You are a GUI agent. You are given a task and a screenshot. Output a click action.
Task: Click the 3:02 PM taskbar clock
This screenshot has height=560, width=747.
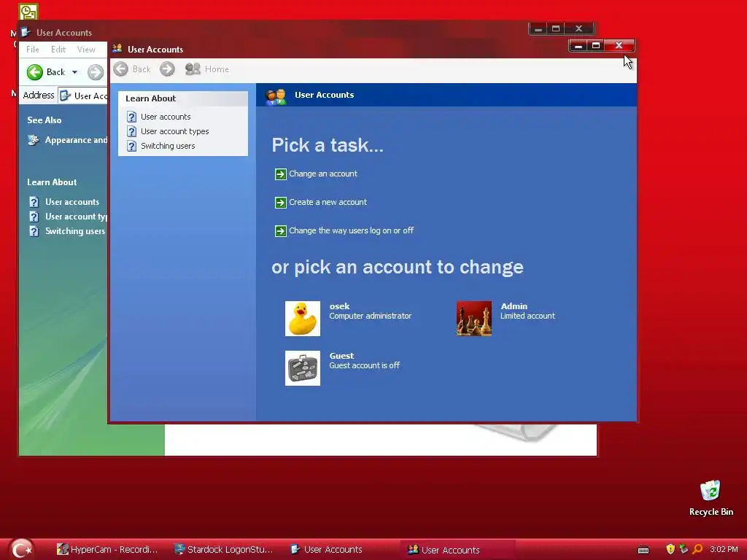coord(723,550)
